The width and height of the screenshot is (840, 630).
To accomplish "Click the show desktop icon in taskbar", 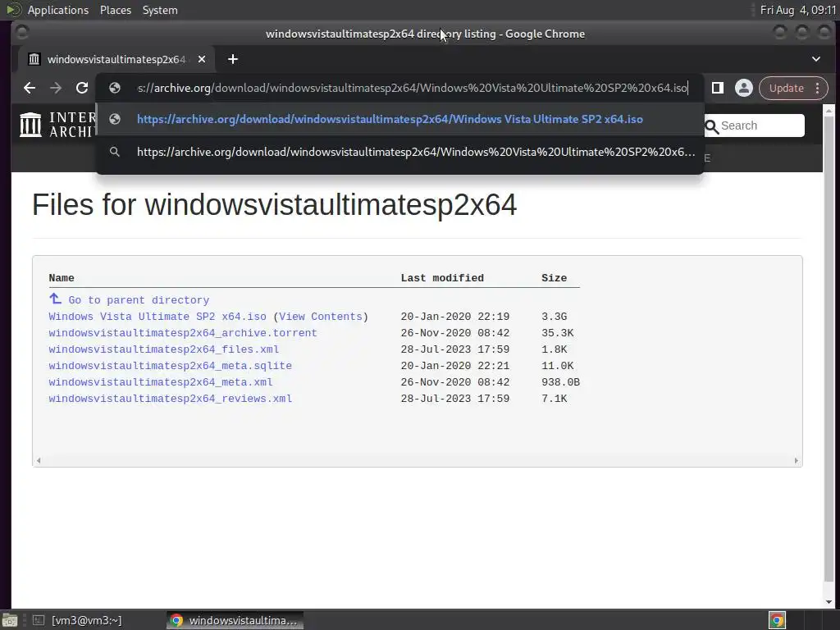I will pyautogui.click(x=10, y=620).
